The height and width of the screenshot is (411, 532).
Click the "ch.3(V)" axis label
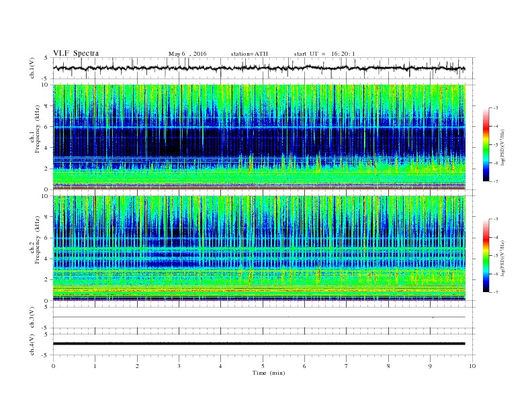[32, 318]
